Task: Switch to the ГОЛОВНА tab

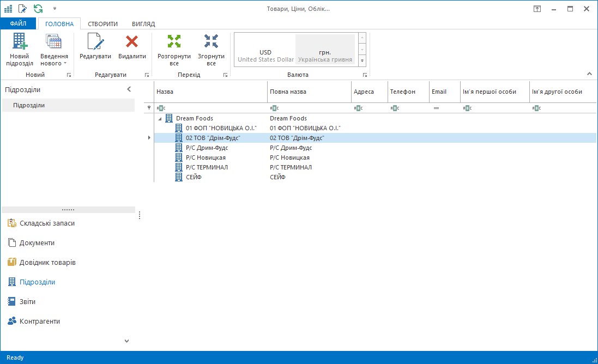Action: click(59, 23)
